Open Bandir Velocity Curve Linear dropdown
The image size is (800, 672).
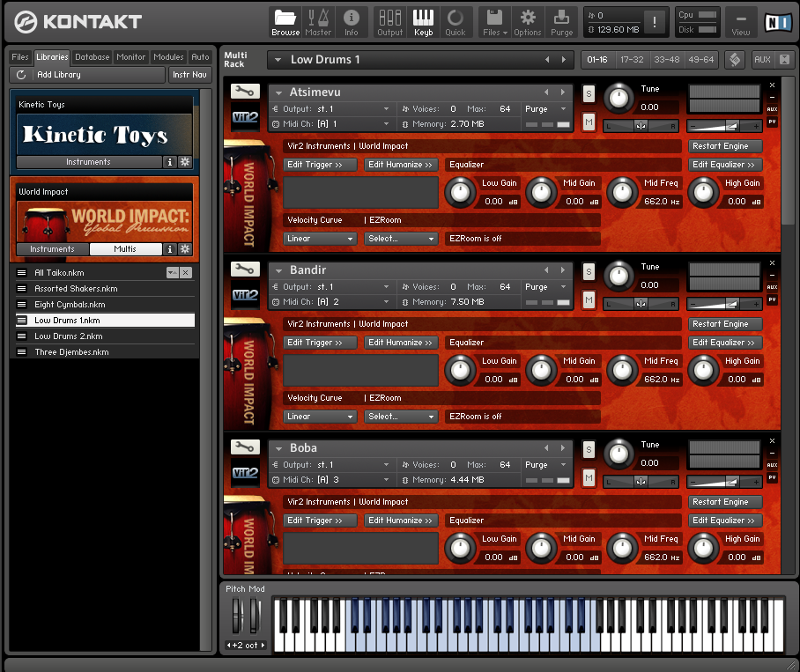[320, 417]
